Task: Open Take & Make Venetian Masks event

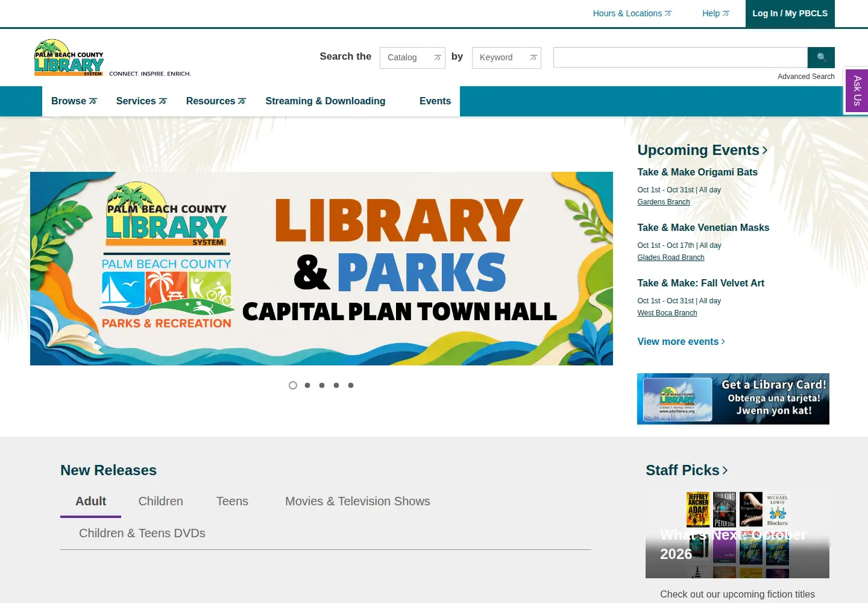Action: coord(703,228)
